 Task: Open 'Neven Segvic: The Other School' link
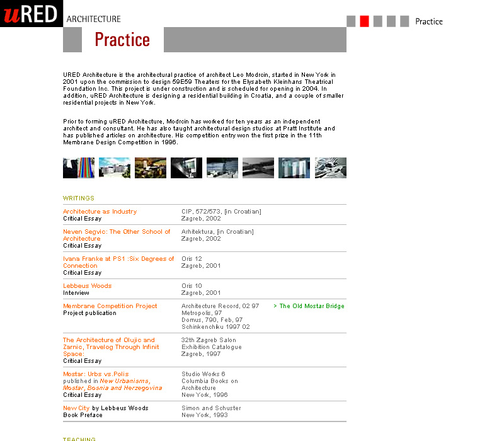[117, 232]
